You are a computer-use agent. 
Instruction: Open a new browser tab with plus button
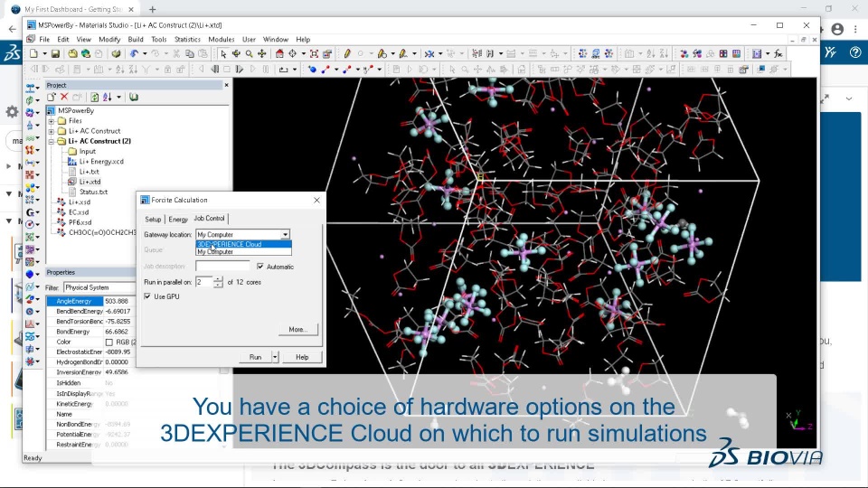[152, 9]
